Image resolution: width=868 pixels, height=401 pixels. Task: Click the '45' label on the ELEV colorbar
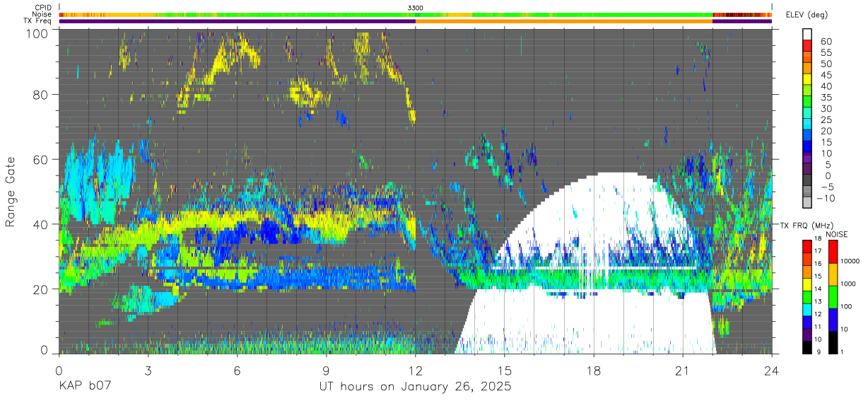826,75
